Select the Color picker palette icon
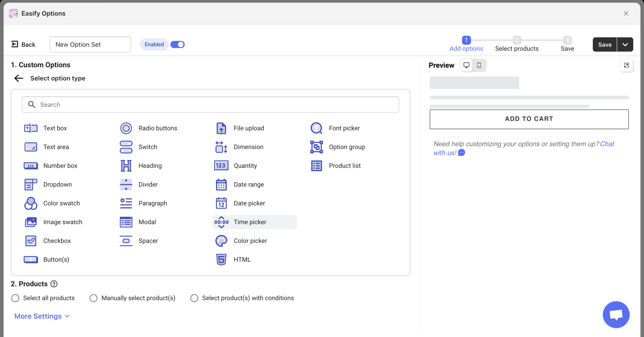 (221, 241)
